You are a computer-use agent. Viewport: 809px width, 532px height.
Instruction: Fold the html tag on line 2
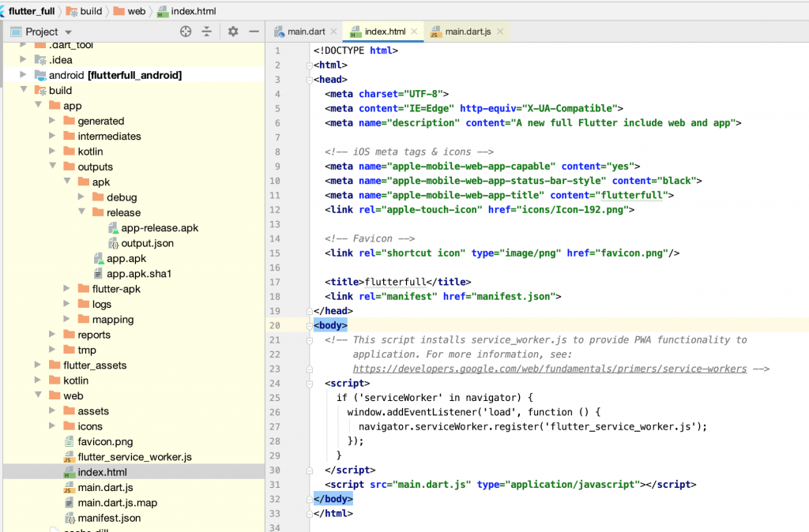(x=310, y=66)
